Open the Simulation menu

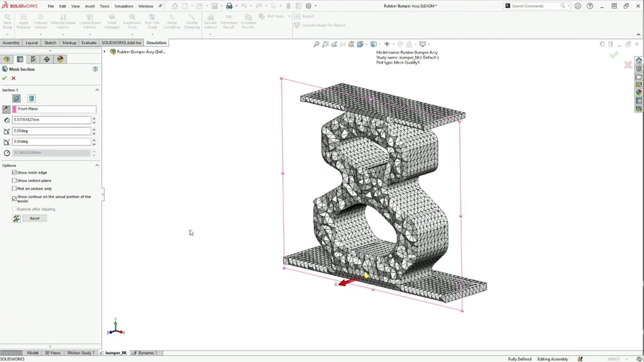pyautogui.click(x=123, y=6)
